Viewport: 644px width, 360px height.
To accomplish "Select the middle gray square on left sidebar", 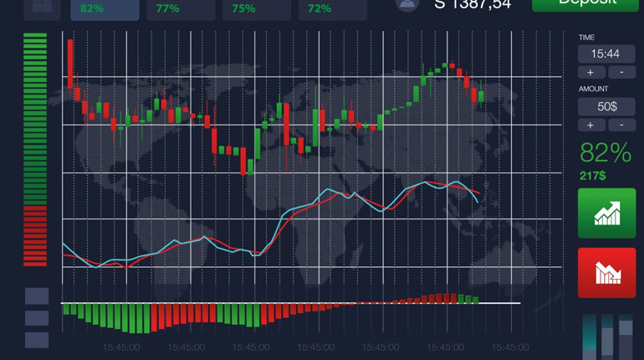I will point(37,318).
